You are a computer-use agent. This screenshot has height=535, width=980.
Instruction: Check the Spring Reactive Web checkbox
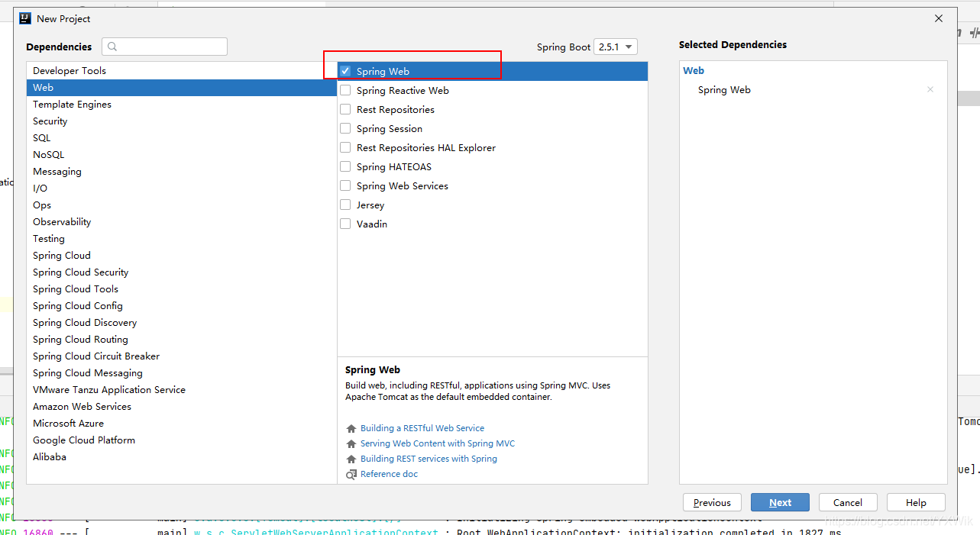pos(345,90)
